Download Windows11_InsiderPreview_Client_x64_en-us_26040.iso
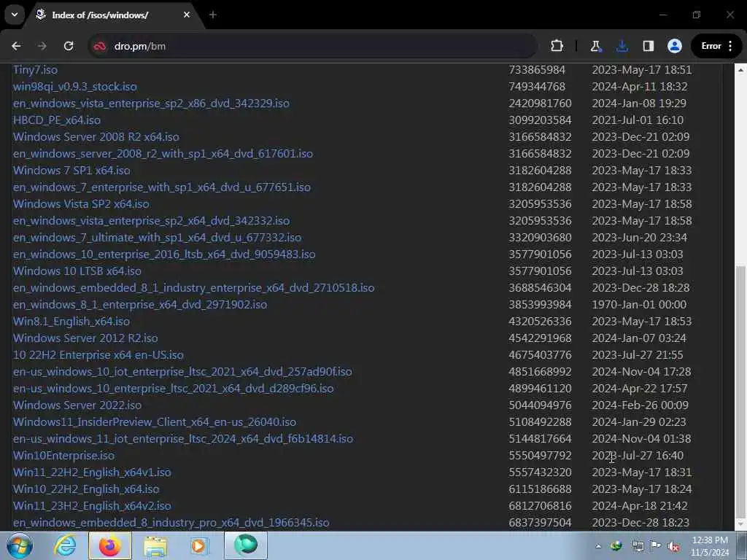This screenshot has width=747, height=560. tap(155, 422)
